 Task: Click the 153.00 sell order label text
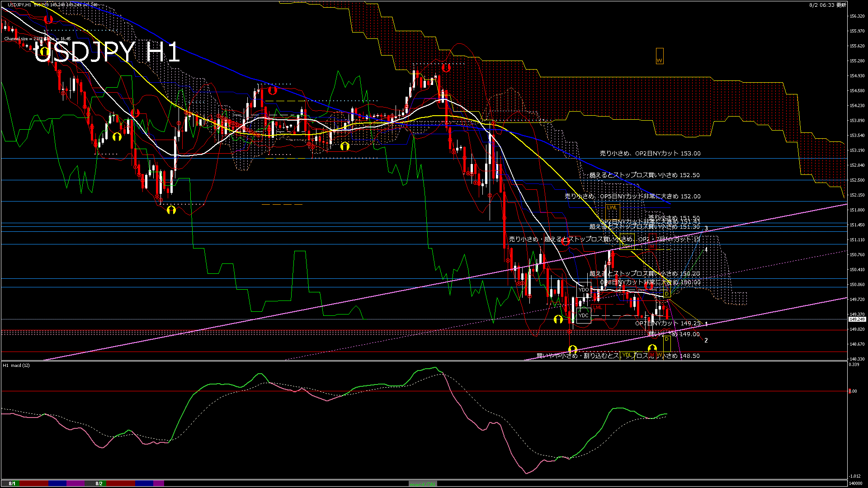tap(650, 154)
